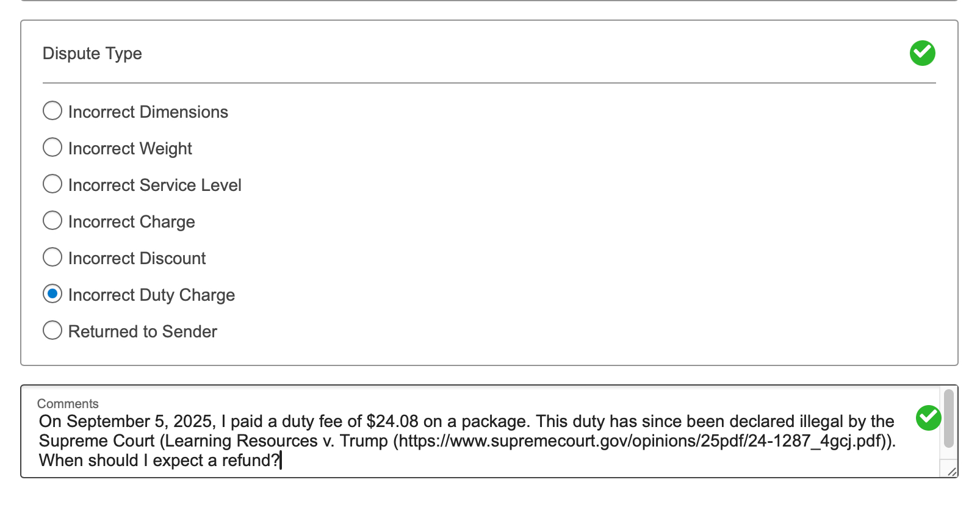Click the Comments textarea resize handle
980x510 pixels.
click(x=951, y=472)
